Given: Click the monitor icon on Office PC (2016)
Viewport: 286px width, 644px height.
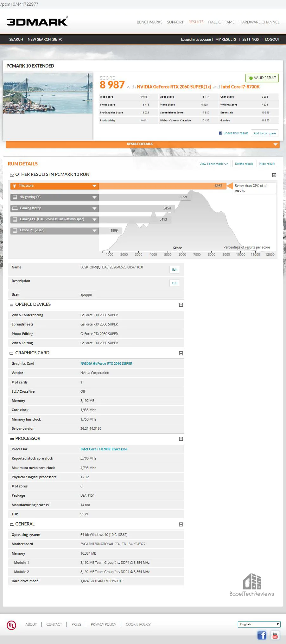Looking at the screenshot, I should coord(15,230).
